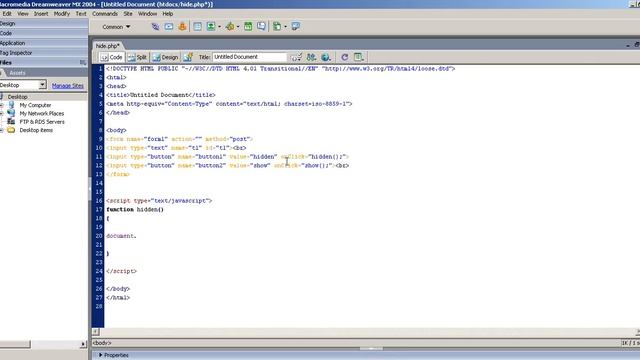Viewport: 640px width, 360px height.
Task: Open the Modify menu
Action: coord(62,13)
